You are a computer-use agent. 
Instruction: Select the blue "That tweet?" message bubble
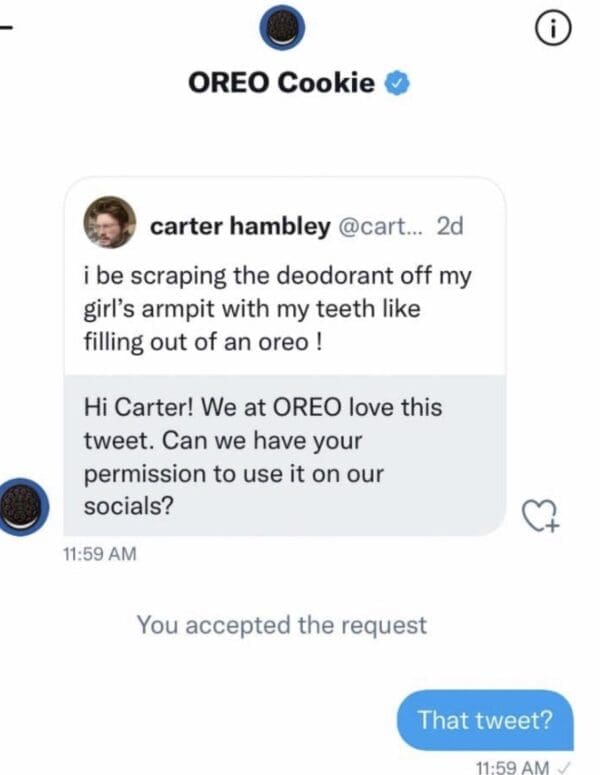[x=484, y=719]
